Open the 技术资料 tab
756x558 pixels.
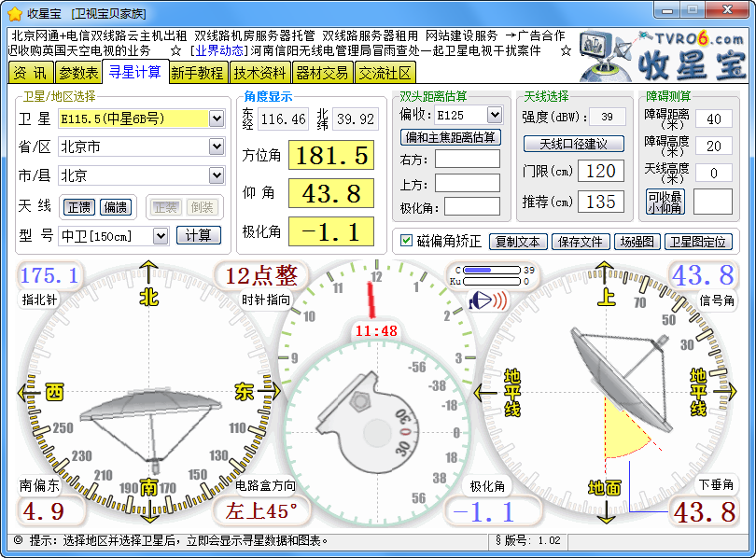point(259,73)
